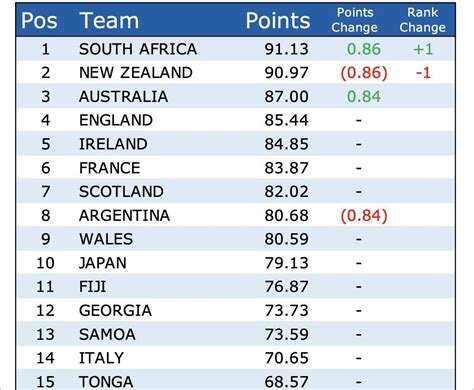Click the Points Change column header
The image size is (474, 390).
(x=355, y=20)
